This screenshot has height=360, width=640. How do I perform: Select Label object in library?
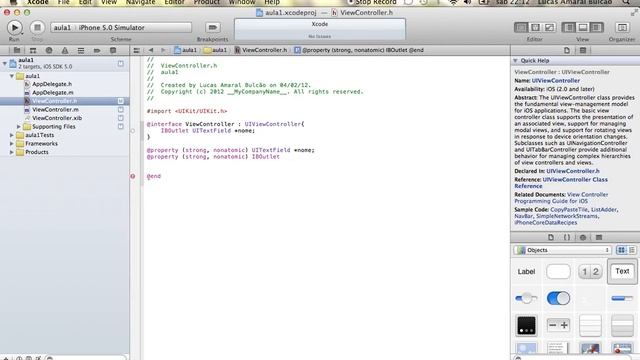point(526,271)
